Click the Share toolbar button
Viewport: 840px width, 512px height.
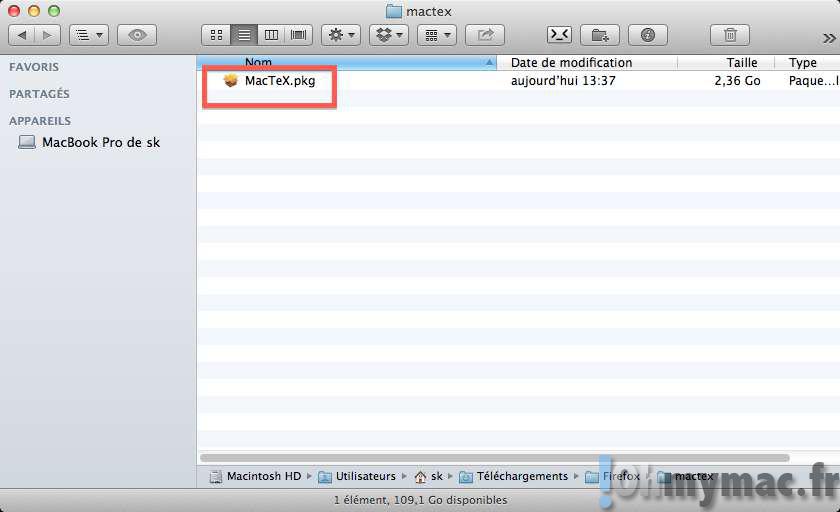(x=485, y=35)
